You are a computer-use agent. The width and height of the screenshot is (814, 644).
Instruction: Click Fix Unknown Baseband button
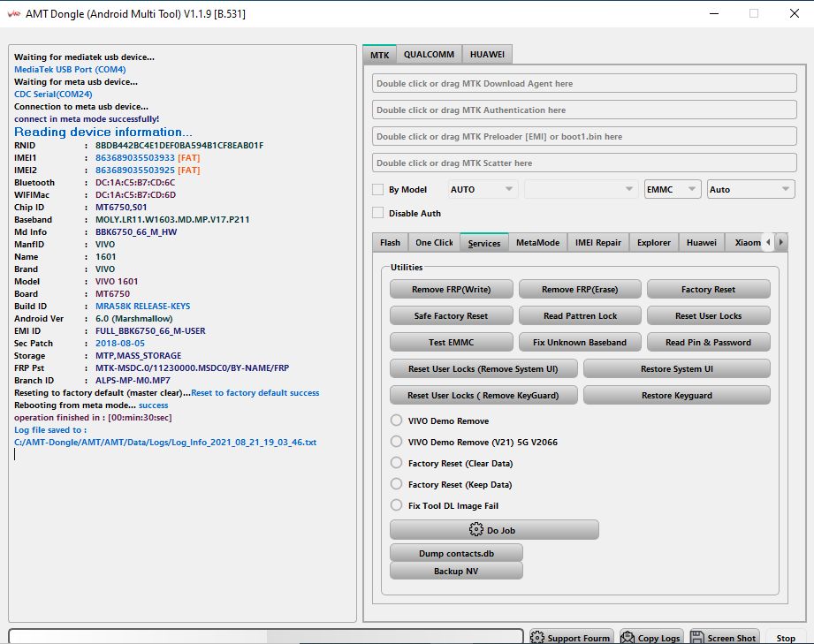point(580,342)
